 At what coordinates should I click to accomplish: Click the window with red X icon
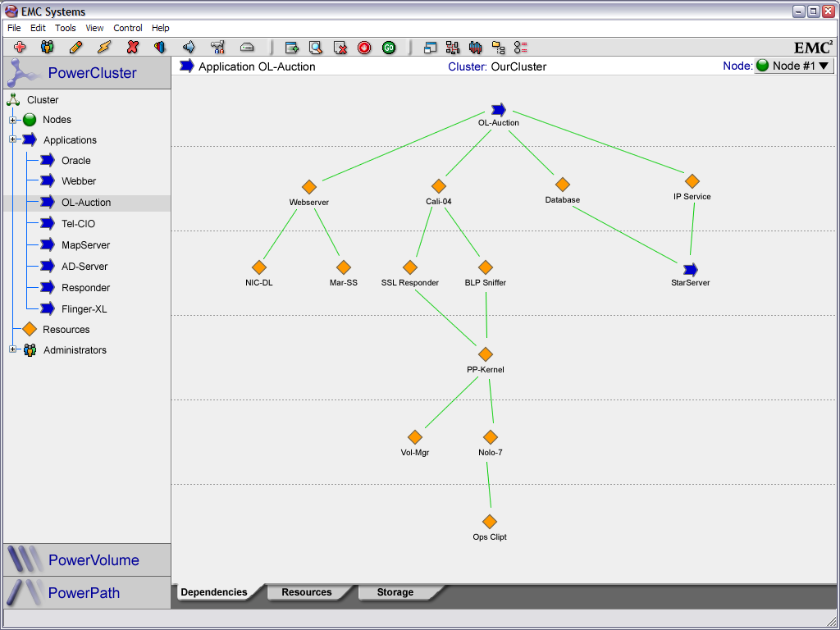pyautogui.click(x=340, y=48)
